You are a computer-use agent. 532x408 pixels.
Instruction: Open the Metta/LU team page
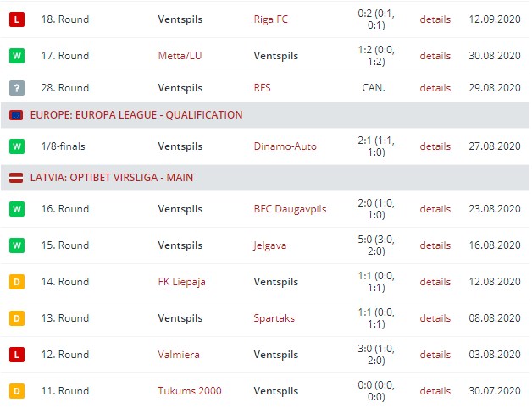tap(181, 56)
